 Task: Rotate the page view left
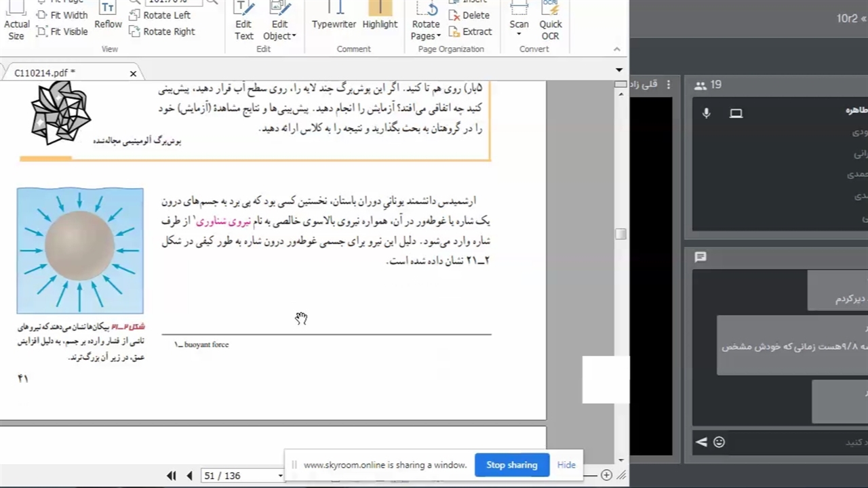160,15
